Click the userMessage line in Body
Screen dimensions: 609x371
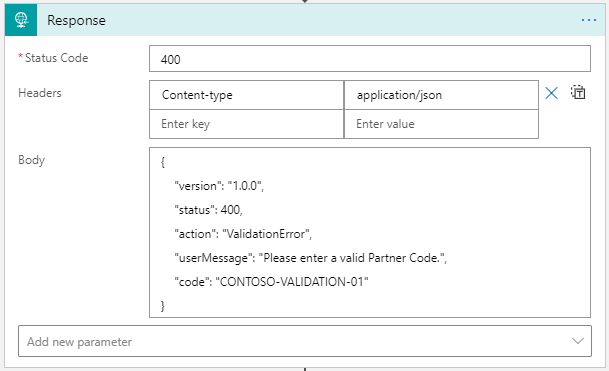(x=310, y=258)
